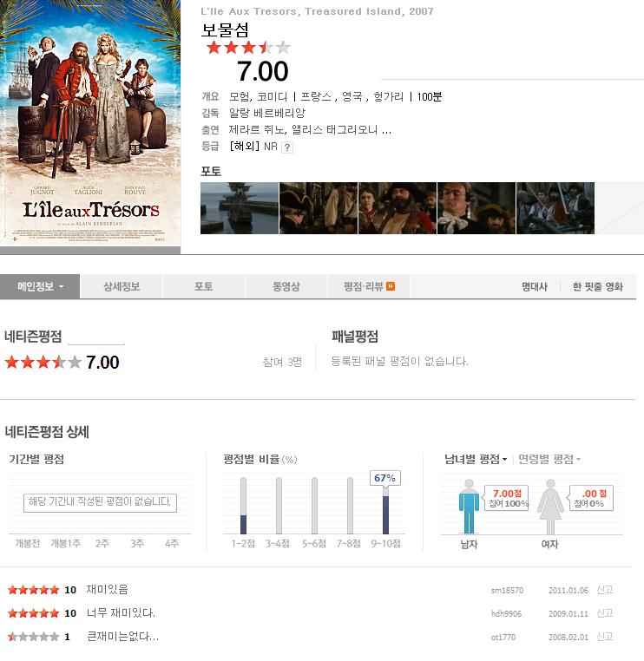The width and height of the screenshot is (644, 661).
Task: Click the gray female figure icon
Action: point(550,507)
